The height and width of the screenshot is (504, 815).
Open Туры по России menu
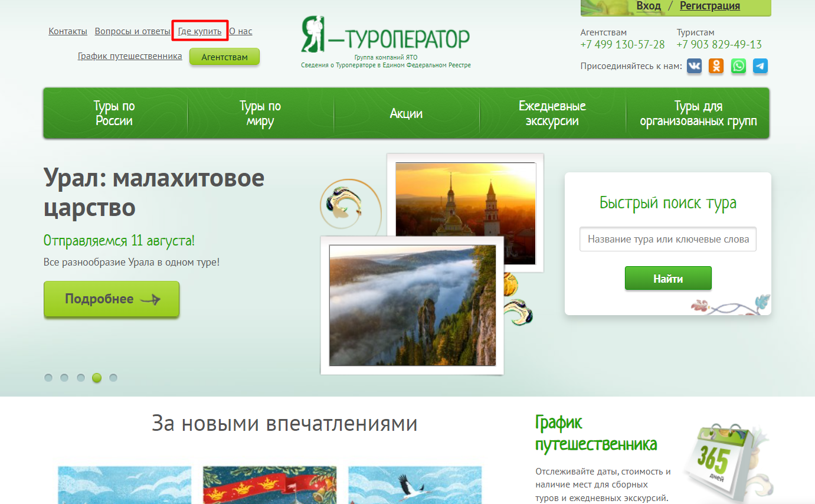click(114, 113)
